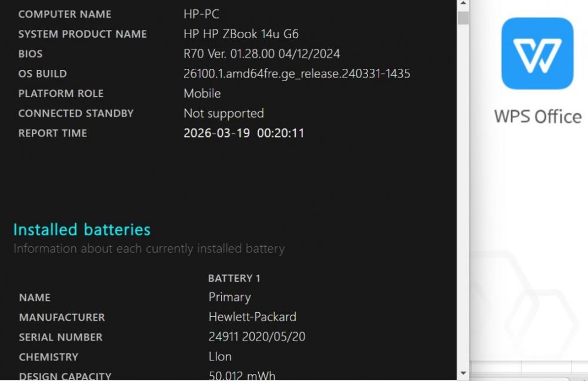This screenshot has width=588, height=381.
Task: Click the report time 2026-03-19 00:20:11
Action: point(244,133)
